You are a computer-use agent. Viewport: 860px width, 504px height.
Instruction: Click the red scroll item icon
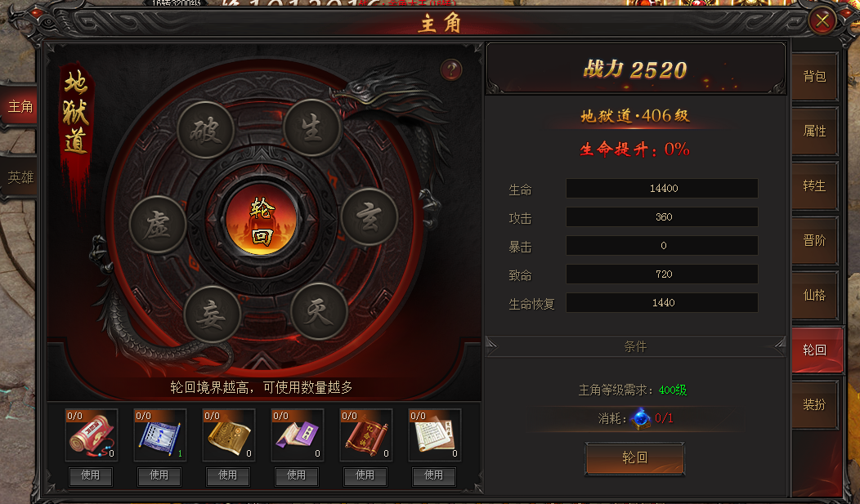91,435
